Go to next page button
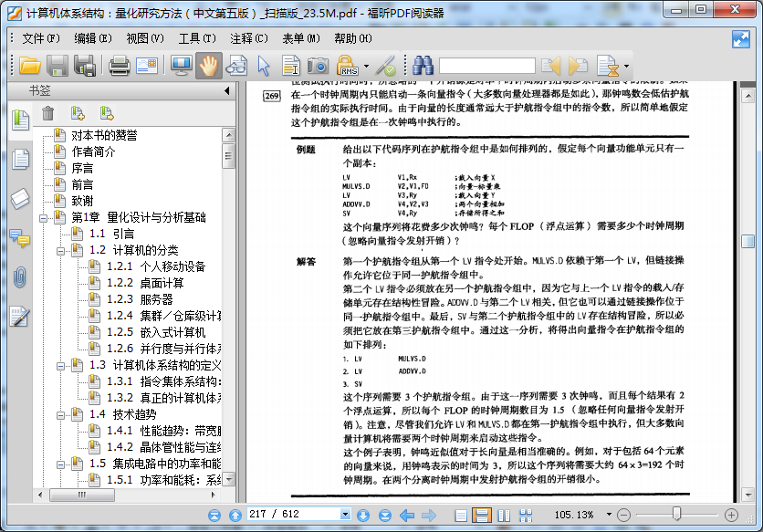The height and width of the screenshot is (532, 763). (363, 516)
